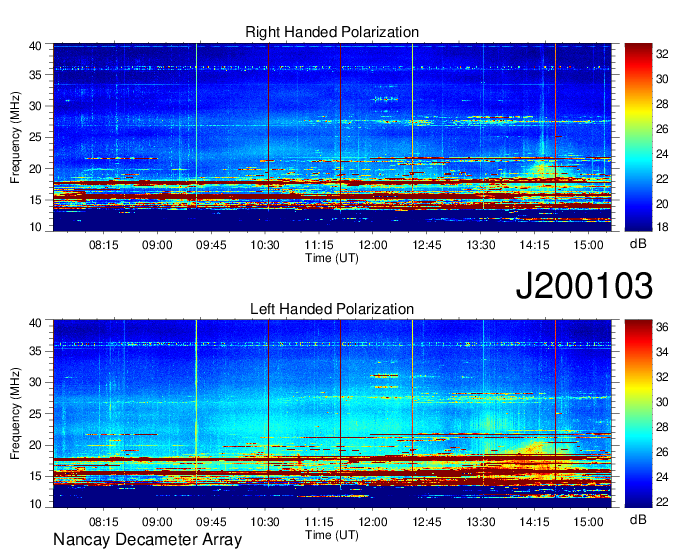Click the top colorbar 'dB' unit label
680x552 pixels.
pyautogui.click(x=638, y=244)
